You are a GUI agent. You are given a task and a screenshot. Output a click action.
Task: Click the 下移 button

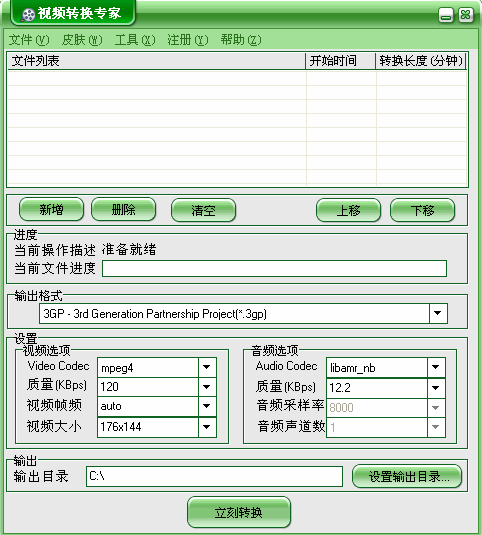422,210
